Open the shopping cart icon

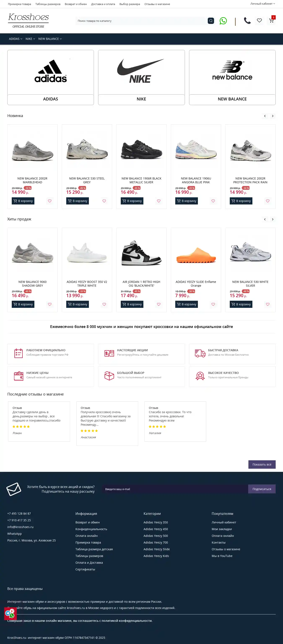[271, 21]
